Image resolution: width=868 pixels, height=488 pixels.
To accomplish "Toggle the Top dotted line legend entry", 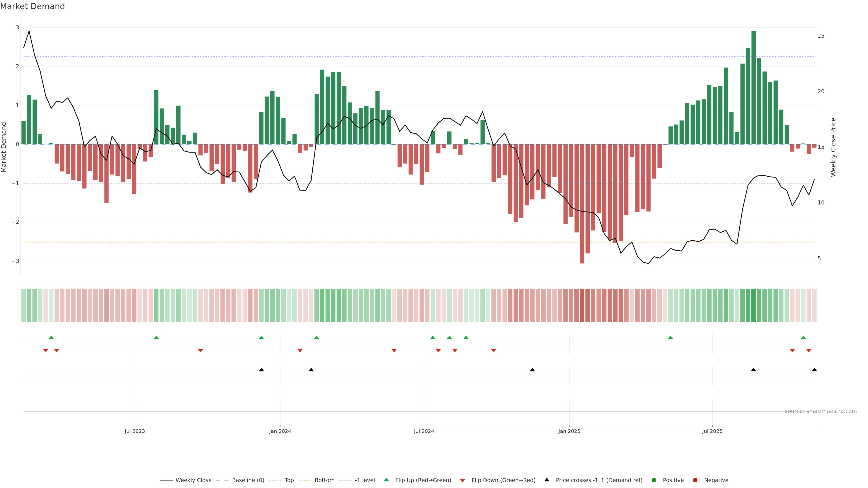I will pyautogui.click(x=289, y=480).
